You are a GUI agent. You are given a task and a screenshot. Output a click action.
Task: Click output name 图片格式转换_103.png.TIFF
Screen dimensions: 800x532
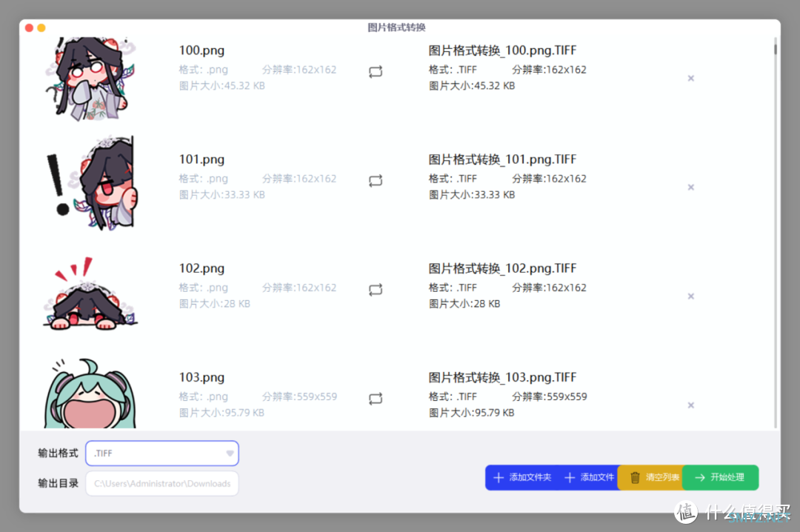(x=502, y=378)
